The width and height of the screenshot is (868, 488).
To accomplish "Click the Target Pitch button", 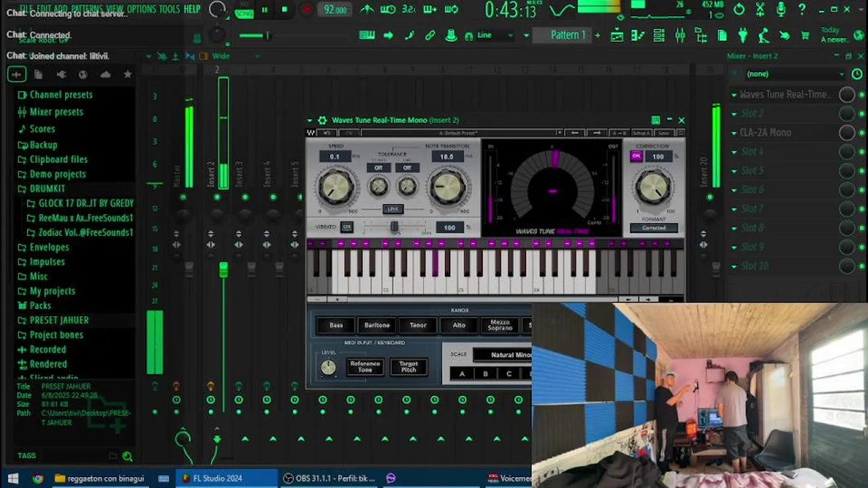I will 408,367.
